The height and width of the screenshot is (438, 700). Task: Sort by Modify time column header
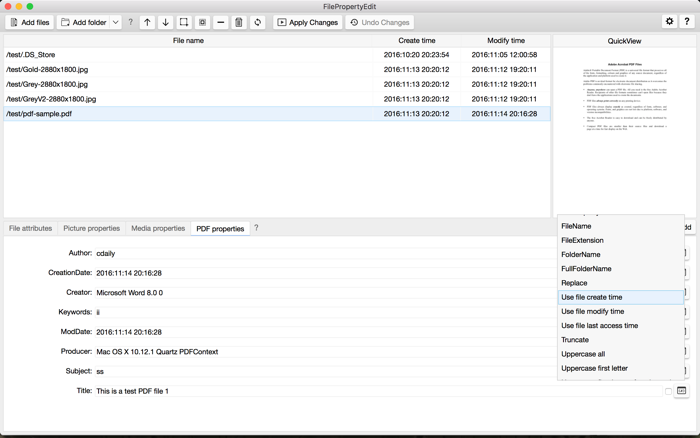[506, 41]
